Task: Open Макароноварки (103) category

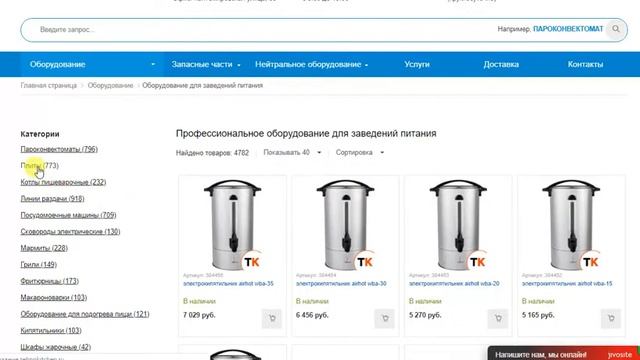Action: pos(53,298)
